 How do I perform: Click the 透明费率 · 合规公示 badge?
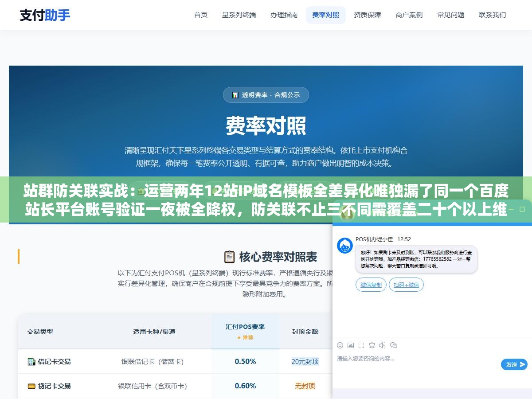(266, 95)
